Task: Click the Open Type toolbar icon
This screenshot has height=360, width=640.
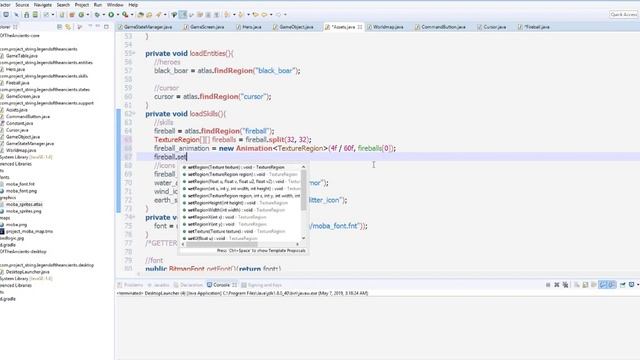Action: click(x=140, y=15)
